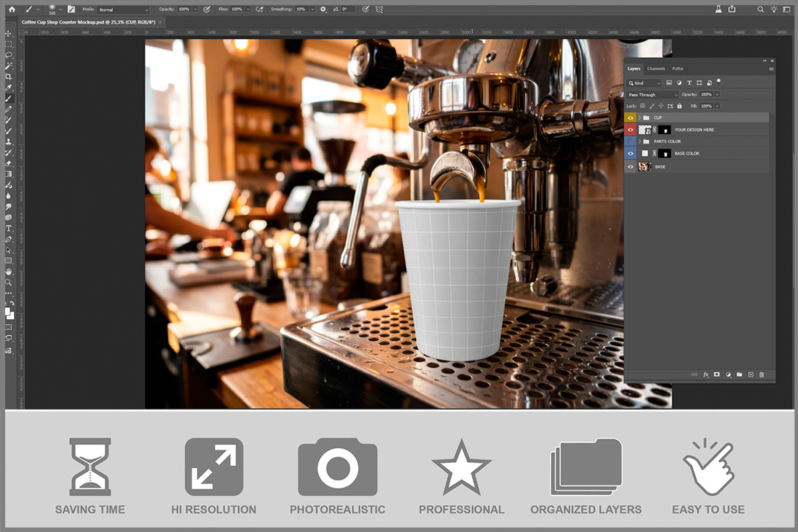This screenshot has width=798, height=532.
Task: Switch to the Paths tab
Action: point(678,68)
